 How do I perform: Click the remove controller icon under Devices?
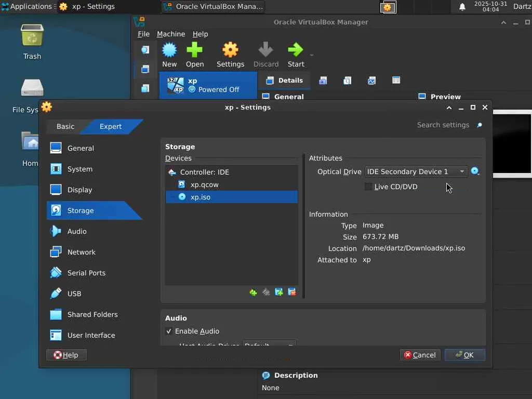tap(266, 292)
